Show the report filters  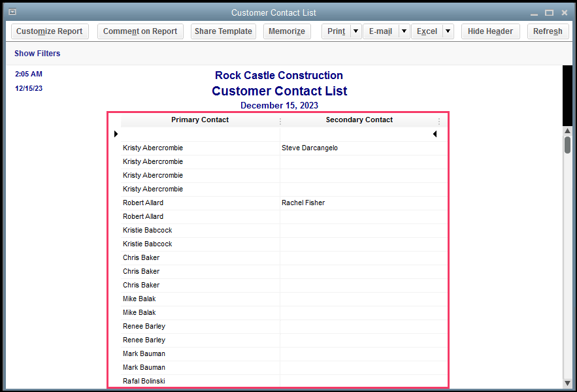click(x=37, y=53)
